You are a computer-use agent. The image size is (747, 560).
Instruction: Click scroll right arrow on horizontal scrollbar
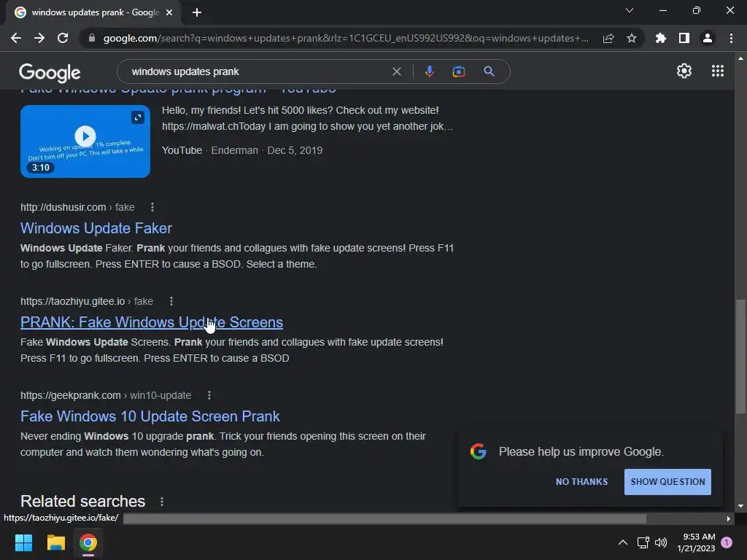[x=729, y=518]
